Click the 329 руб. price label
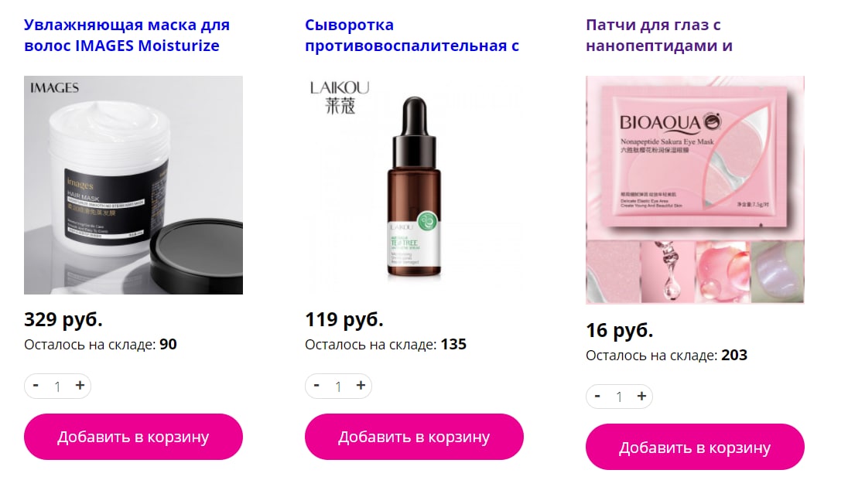Image resolution: width=848 pixels, height=504 pixels. click(63, 319)
